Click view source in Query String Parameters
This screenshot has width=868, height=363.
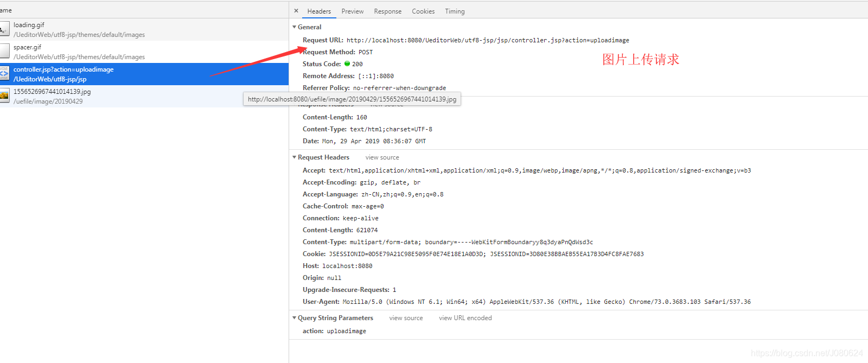tap(406, 318)
